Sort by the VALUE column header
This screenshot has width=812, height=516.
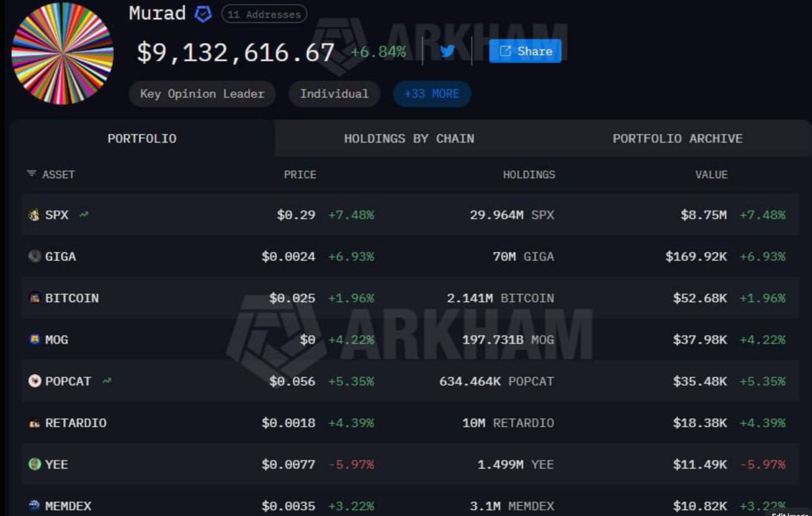711,174
